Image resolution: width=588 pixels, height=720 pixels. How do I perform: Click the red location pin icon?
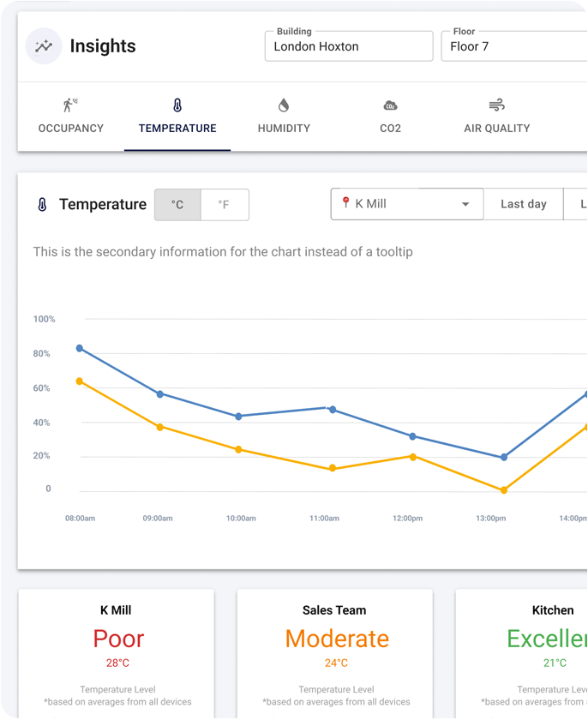345,202
